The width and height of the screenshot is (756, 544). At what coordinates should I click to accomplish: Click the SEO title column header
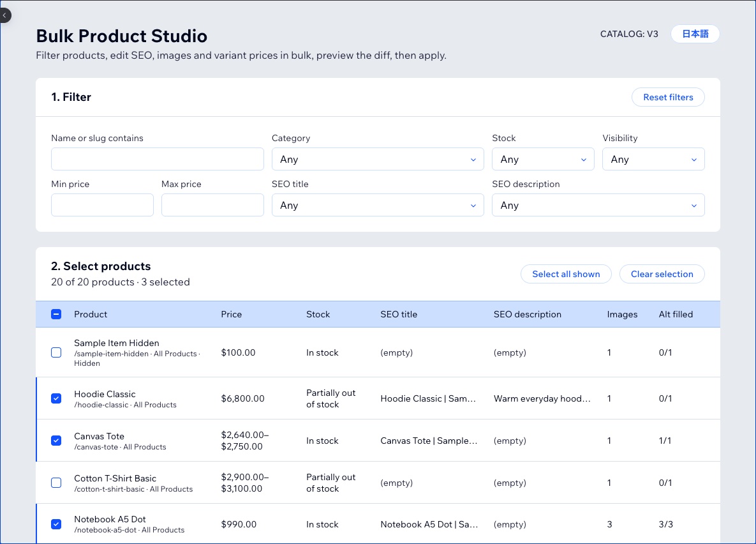(399, 314)
